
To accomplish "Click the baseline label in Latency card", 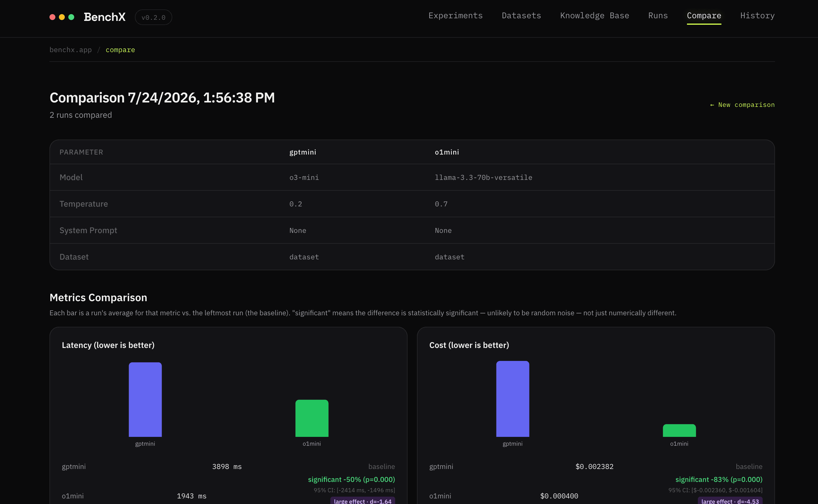I will 381,466.
